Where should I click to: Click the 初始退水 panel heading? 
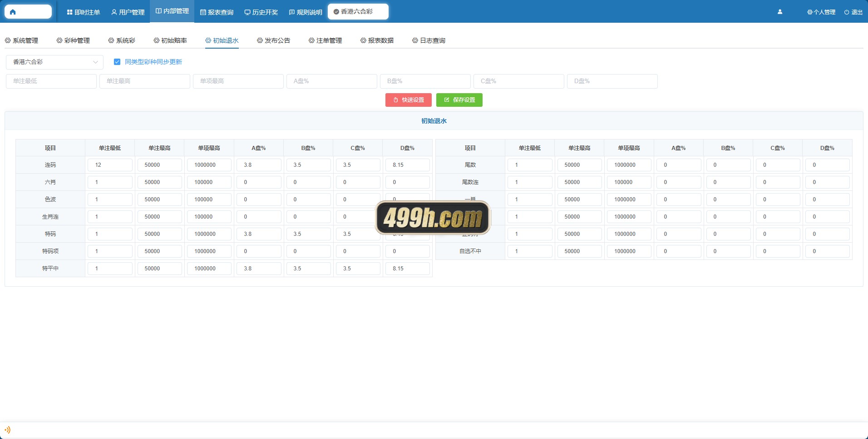434,121
